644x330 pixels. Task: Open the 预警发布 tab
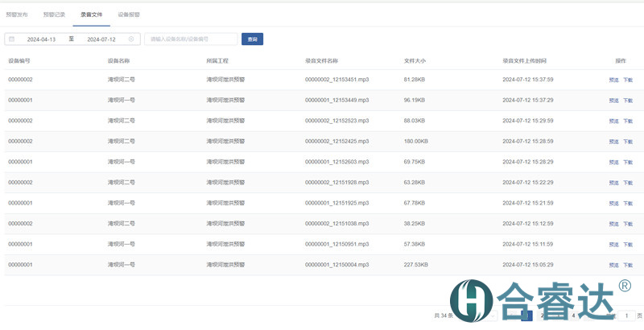click(x=16, y=14)
